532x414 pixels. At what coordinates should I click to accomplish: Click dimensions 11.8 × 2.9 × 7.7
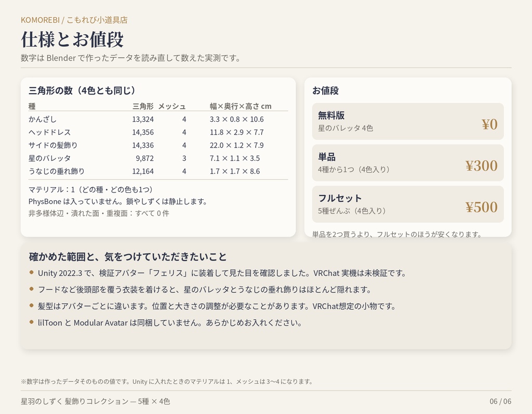236,132
